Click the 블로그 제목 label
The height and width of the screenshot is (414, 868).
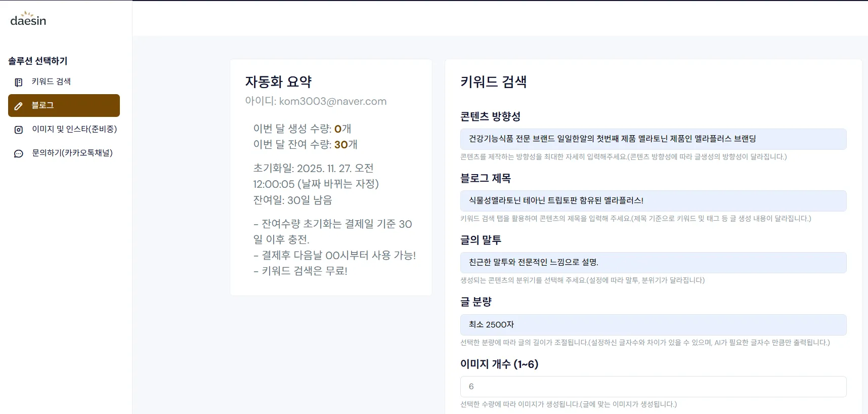coord(486,178)
